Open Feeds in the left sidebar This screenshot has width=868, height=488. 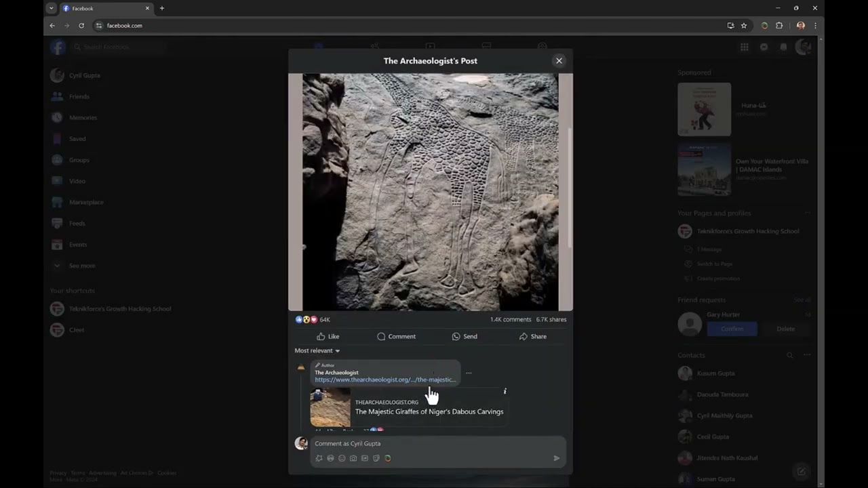[68, 223]
